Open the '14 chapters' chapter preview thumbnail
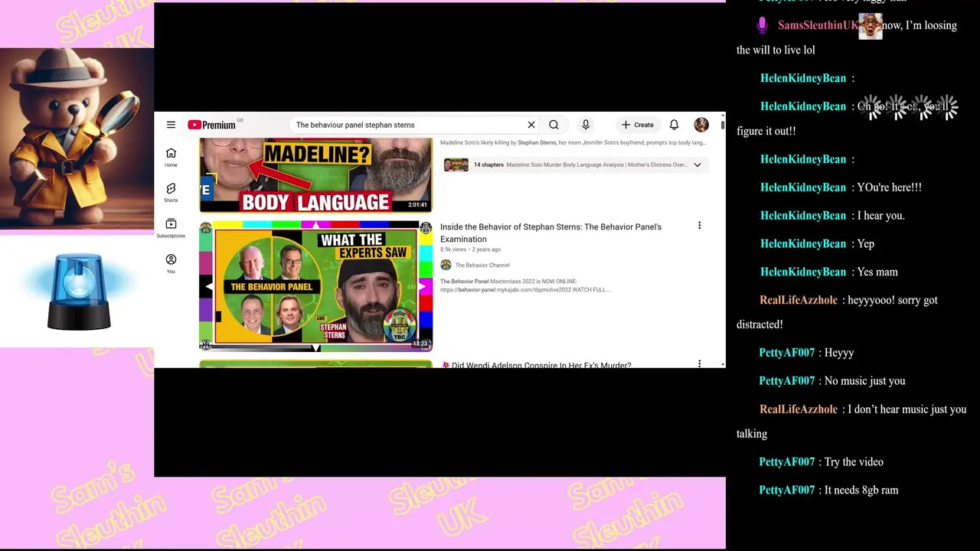The height and width of the screenshot is (551, 980). [456, 165]
